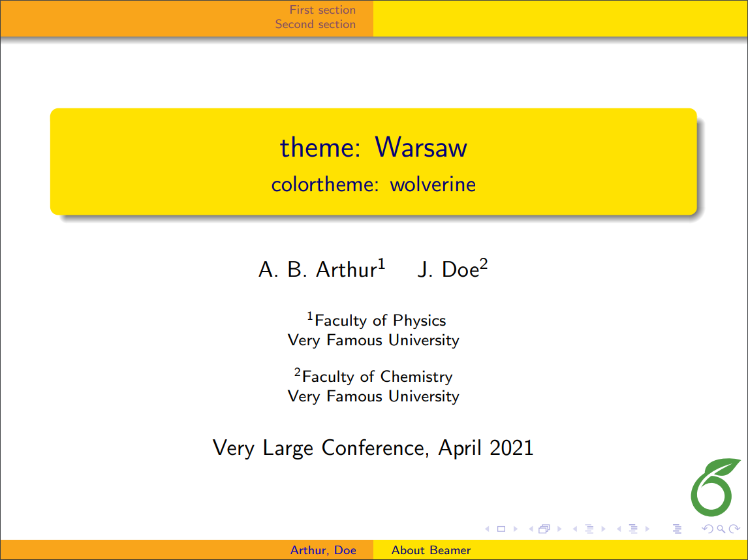The height and width of the screenshot is (560, 748).
Task: Click the subsection outline icon
Action: (589, 529)
